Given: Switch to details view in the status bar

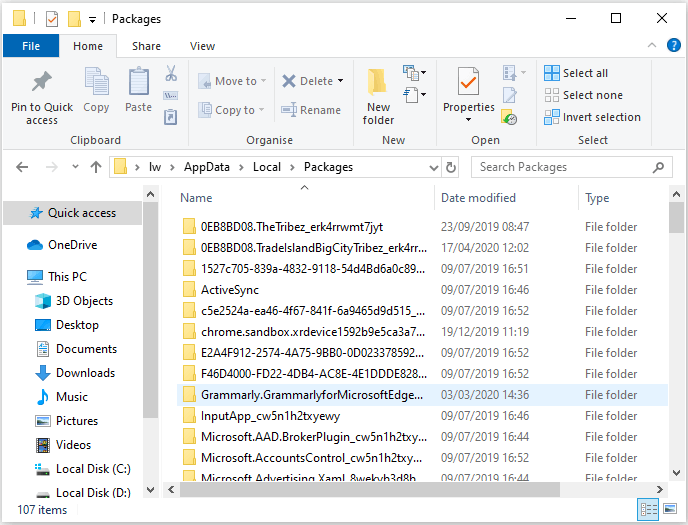Looking at the screenshot, I should pos(648,509).
